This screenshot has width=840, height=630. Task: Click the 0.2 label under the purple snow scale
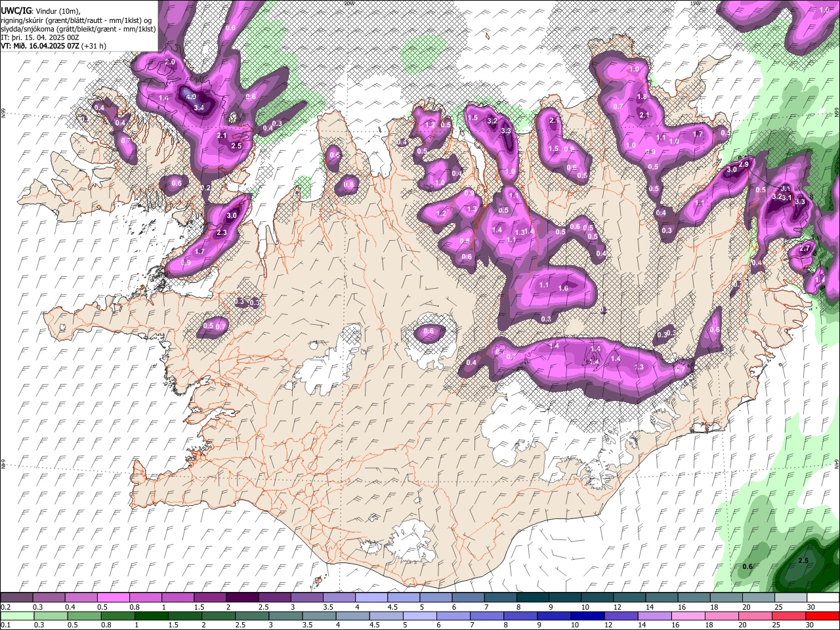pyautogui.click(x=6, y=607)
